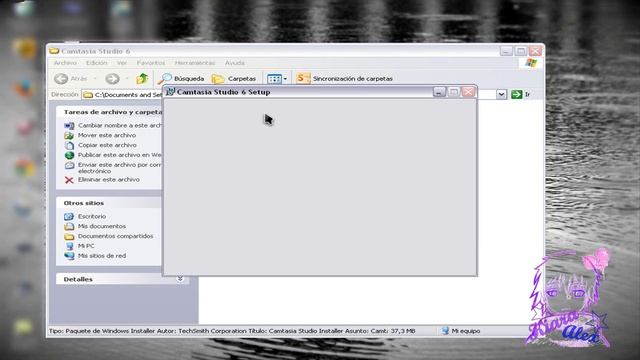The height and width of the screenshot is (360, 640).
Task: Click the Views icon in toolbar
Action: [274, 78]
